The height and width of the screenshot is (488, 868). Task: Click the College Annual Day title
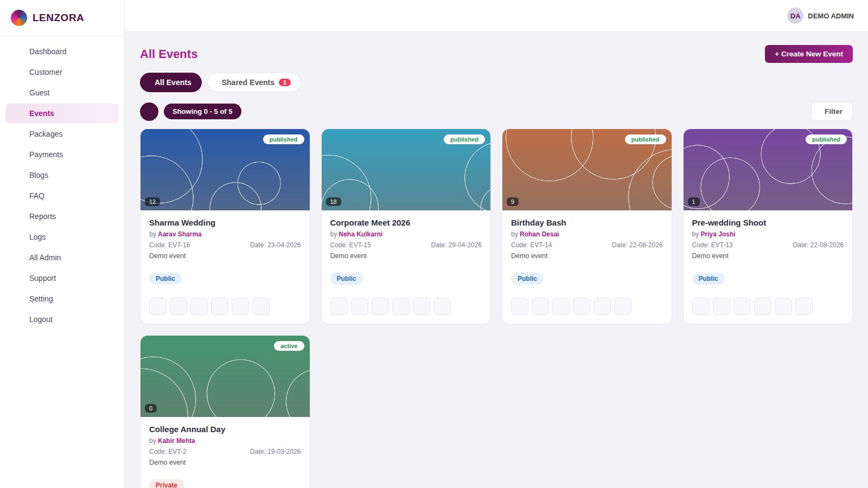click(187, 429)
